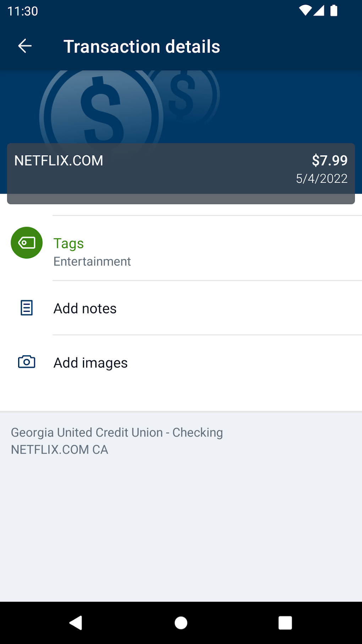Open Add images option
This screenshot has width=362, height=644.
[x=90, y=363]
